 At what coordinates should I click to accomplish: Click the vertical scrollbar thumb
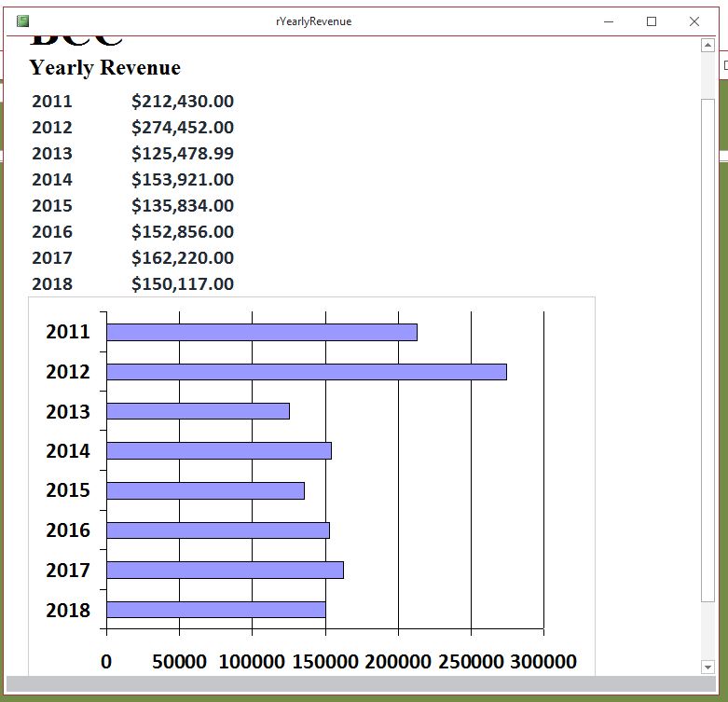point(707,351)
